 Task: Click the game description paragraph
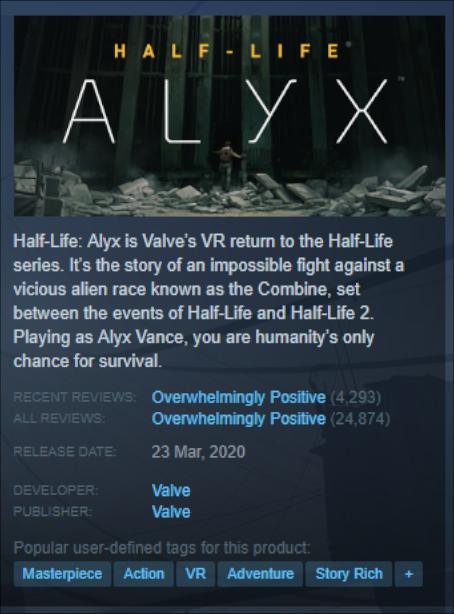tap(209, 301)
